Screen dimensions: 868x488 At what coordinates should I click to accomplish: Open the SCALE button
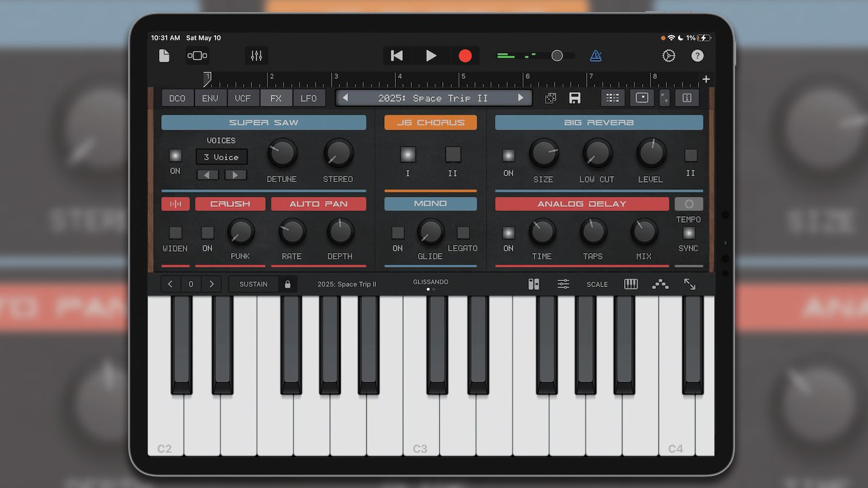597,284
